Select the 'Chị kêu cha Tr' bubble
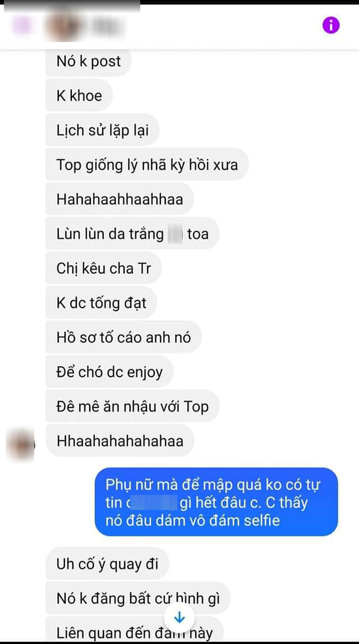The height and width of the screenshot is (644, 359). coord(104,268)
